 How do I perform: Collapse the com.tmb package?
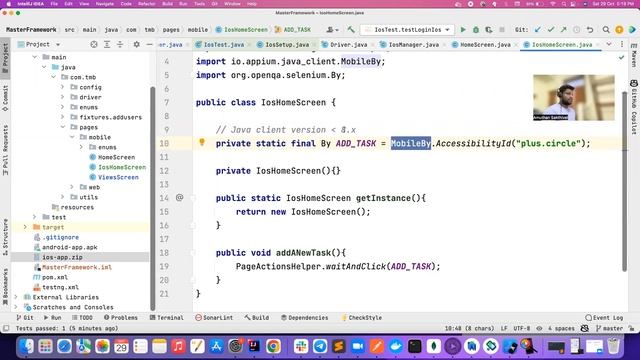click(54, 77)
